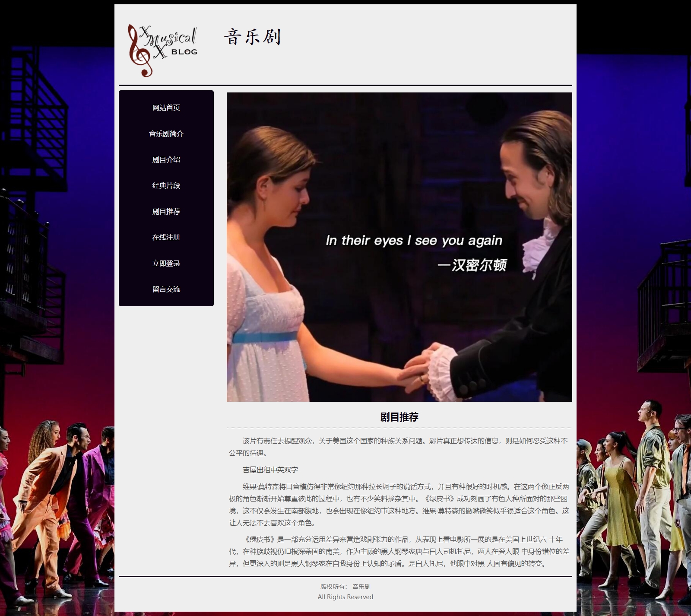Image resolution: width=691 pixels, height=616 pixels.
Task: Choose 剧目推荐 in the sidebar menu
Action: coord(166,211)
